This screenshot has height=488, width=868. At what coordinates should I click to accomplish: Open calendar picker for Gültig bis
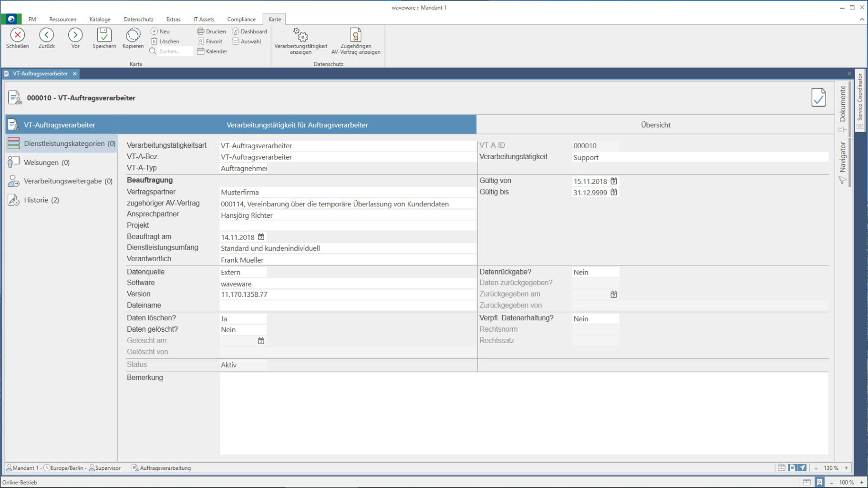click(614, 193)
